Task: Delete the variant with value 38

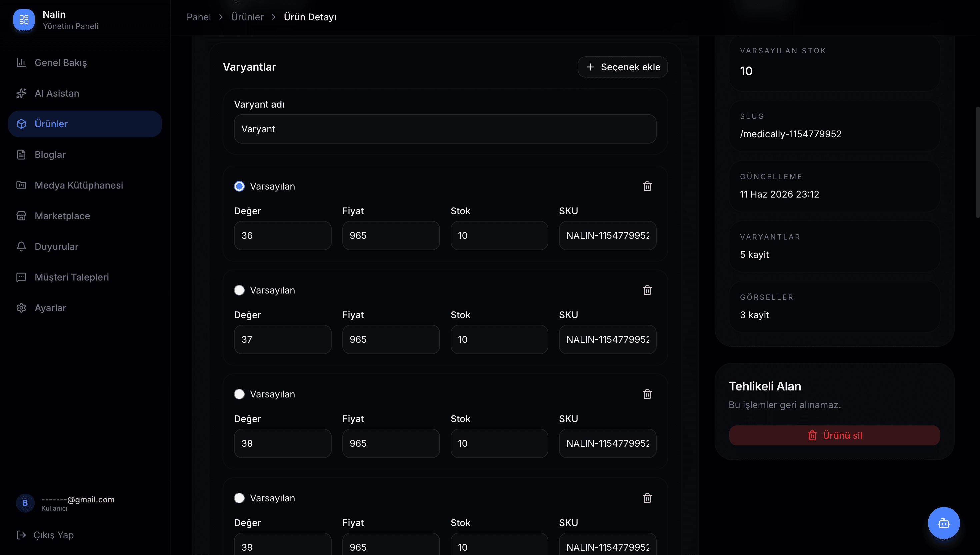Action: click(647, 394)
